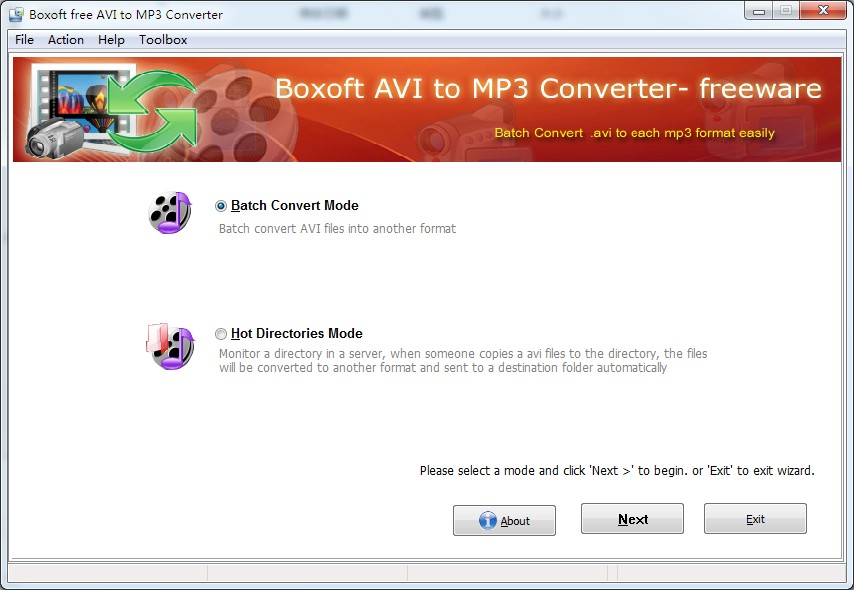Viewport: 854px width, 590px height.
Task: Open the Toolbox menu
Action: [x=163, y=40]
